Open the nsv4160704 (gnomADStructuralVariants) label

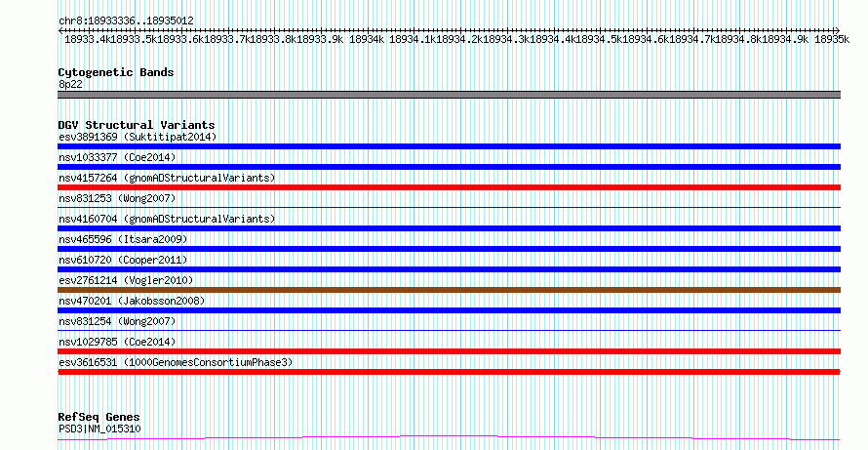(x=167, y=219)
